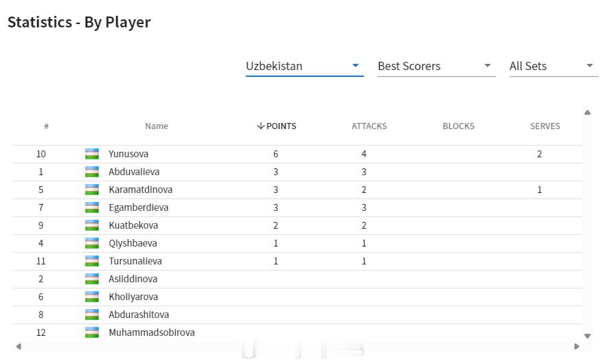
Task: Click the vertical scrollbar up arrow
Action: click(x=587, y=113)
